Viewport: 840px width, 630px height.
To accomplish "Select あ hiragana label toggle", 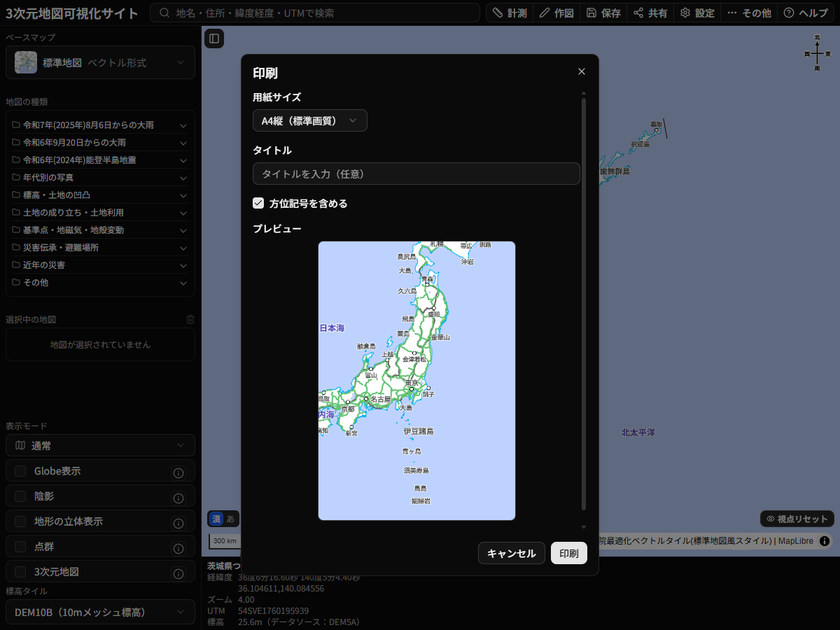I will coord(230,519).
